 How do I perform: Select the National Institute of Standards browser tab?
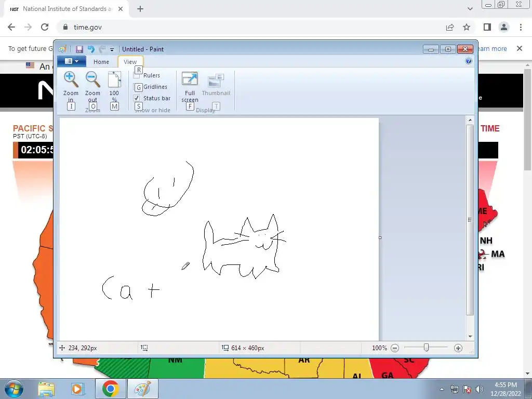click(x=66, y=9)
